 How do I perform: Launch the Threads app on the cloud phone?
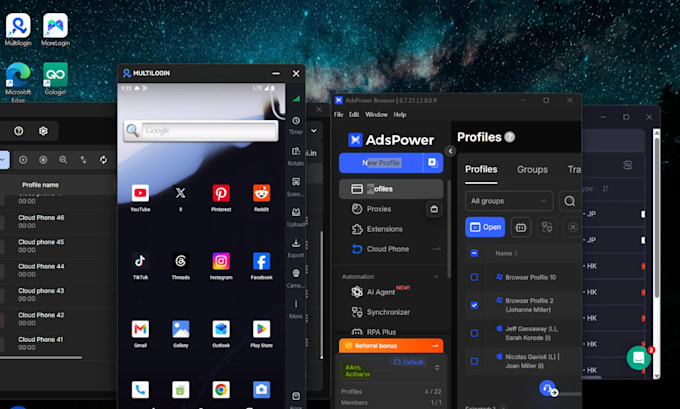click(x=180, y=265)
